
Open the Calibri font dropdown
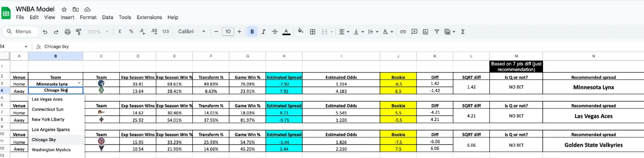coord(192,31)
